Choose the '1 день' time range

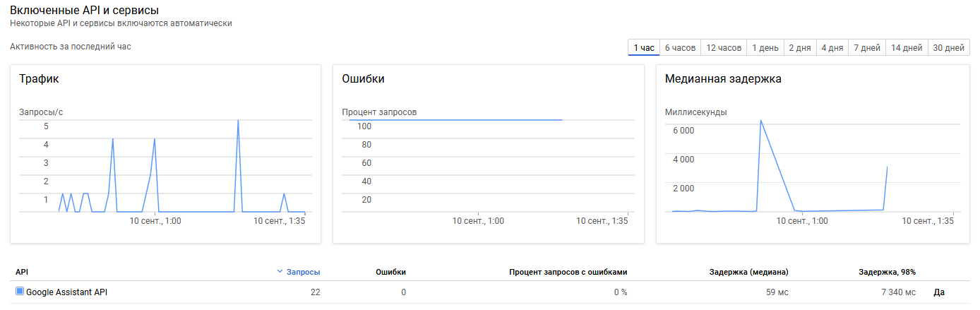pos(765,48)
